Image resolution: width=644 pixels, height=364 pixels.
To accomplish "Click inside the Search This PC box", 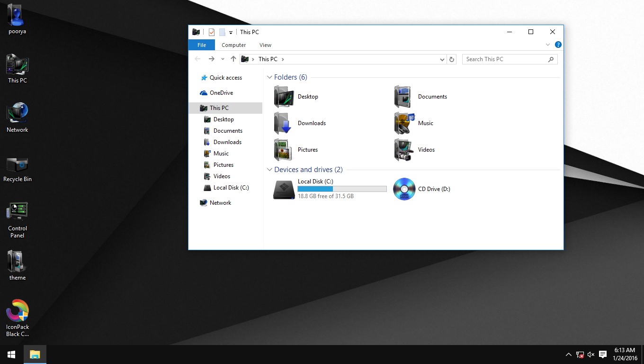I will coord(502,59).
